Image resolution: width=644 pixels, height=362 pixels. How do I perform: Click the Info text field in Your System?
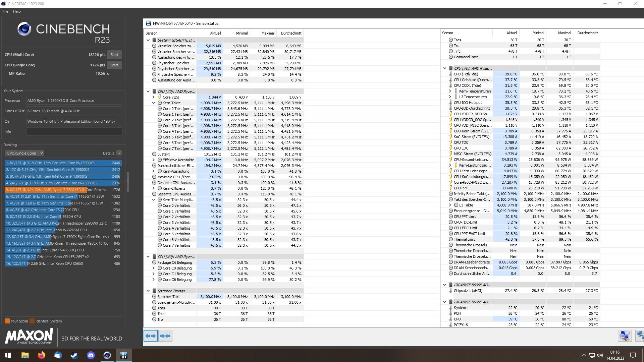click(74, 132)
